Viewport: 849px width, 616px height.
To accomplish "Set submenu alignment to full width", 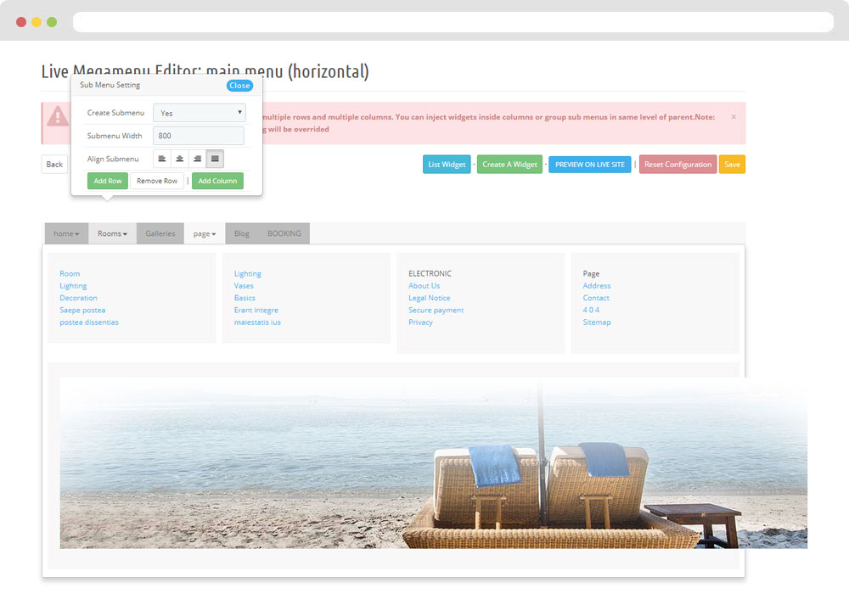I will 215,159.
